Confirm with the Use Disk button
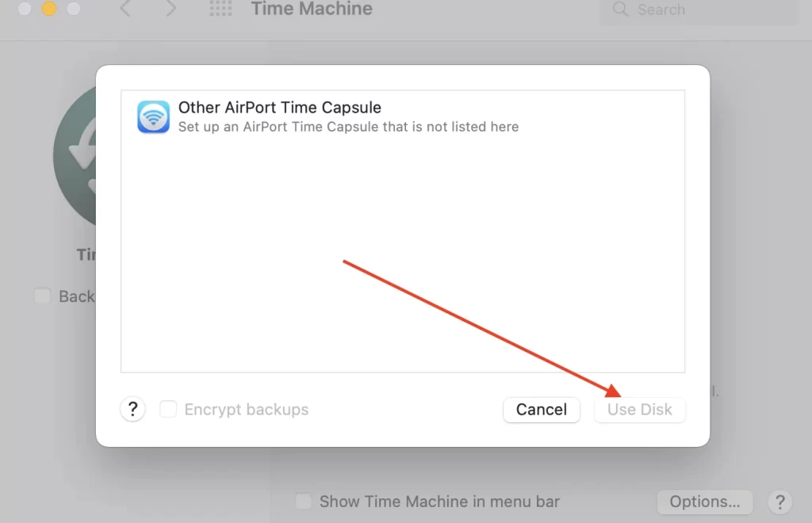 point(640,410)
